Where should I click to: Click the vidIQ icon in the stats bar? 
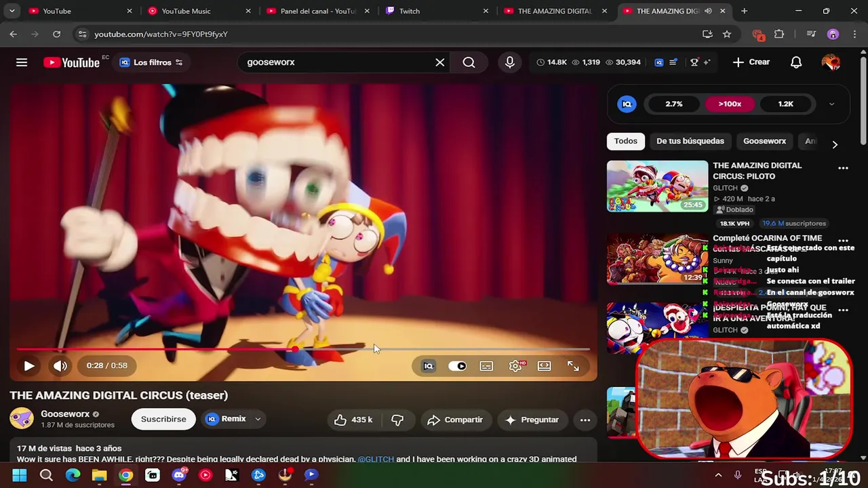click(x=658, y=62)
